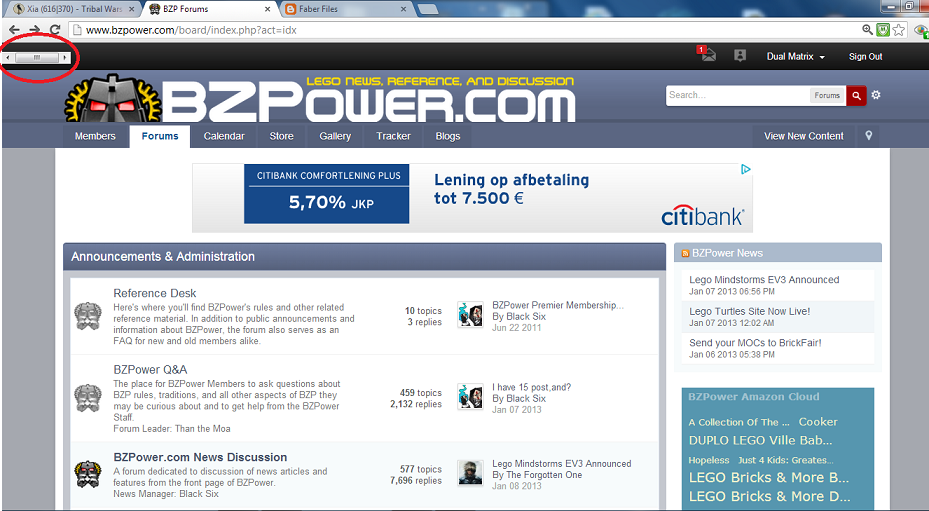Open a new browser tab
929x511 pixels.
click(x=428, y=9)
